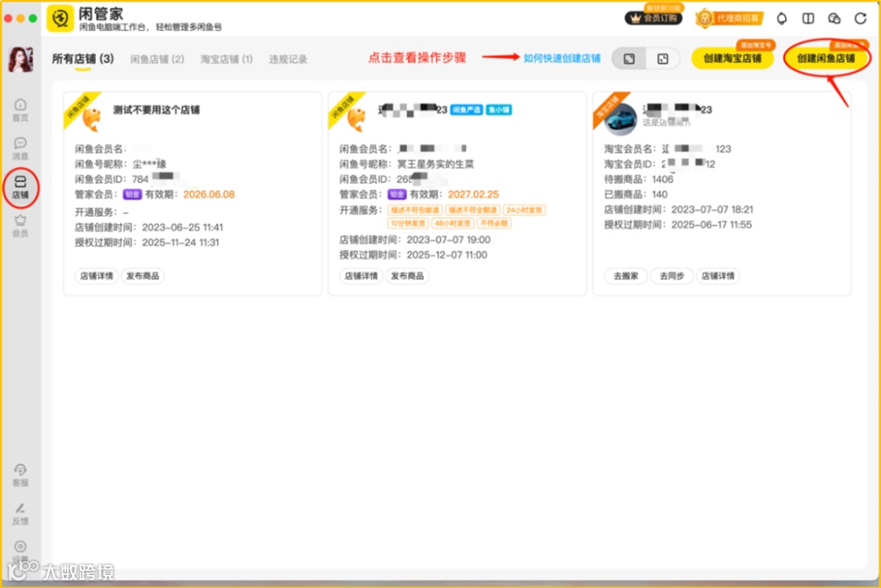Click 发布商品 for the 冥王星务实的生菜 shop
881x588 pixels.
coord(407,276)
